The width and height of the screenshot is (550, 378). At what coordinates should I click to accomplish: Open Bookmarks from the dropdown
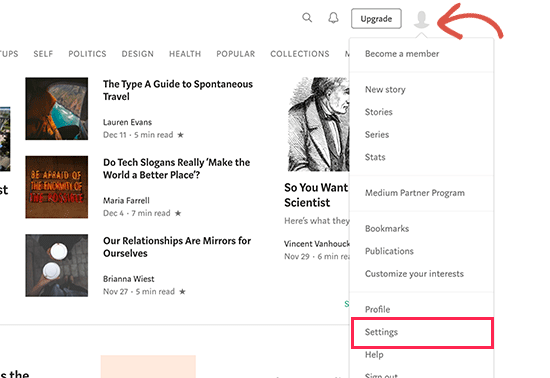[387, 229]
